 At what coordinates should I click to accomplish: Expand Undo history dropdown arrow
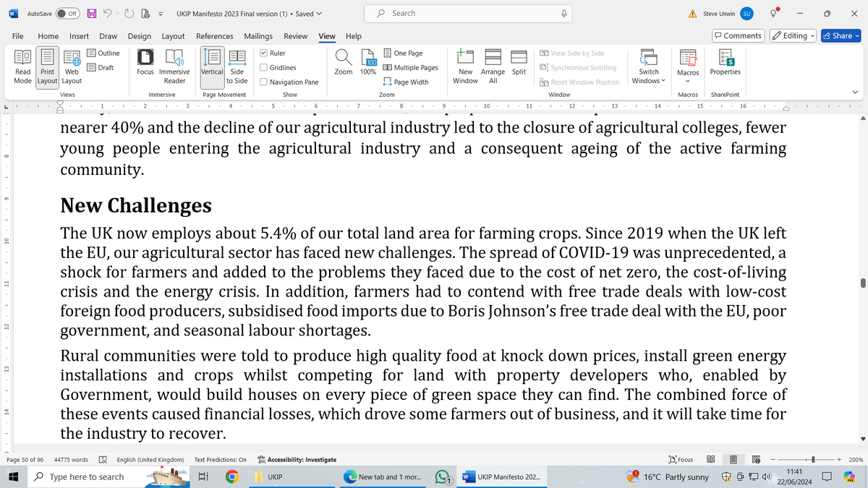pos(116,14)
